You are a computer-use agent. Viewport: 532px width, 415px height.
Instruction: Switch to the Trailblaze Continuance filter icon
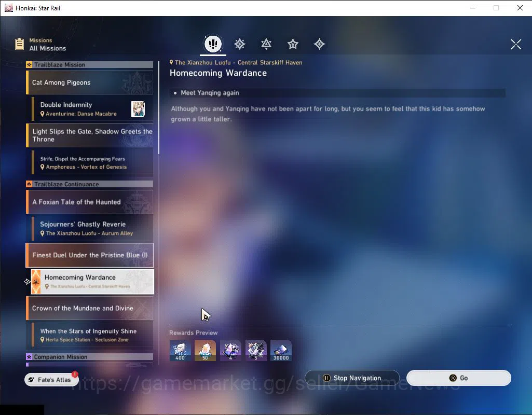coord(266,44)
